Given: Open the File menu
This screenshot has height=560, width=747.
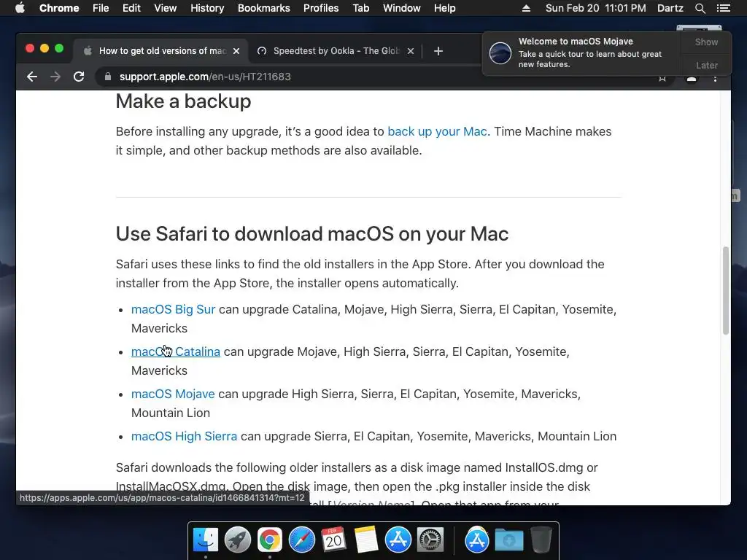Looking at the screenshot, I should click(x=101, y=8).
